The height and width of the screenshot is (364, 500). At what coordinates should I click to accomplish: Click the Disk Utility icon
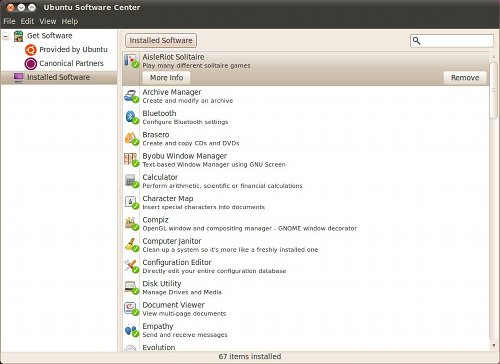click(x=131, y=288)
